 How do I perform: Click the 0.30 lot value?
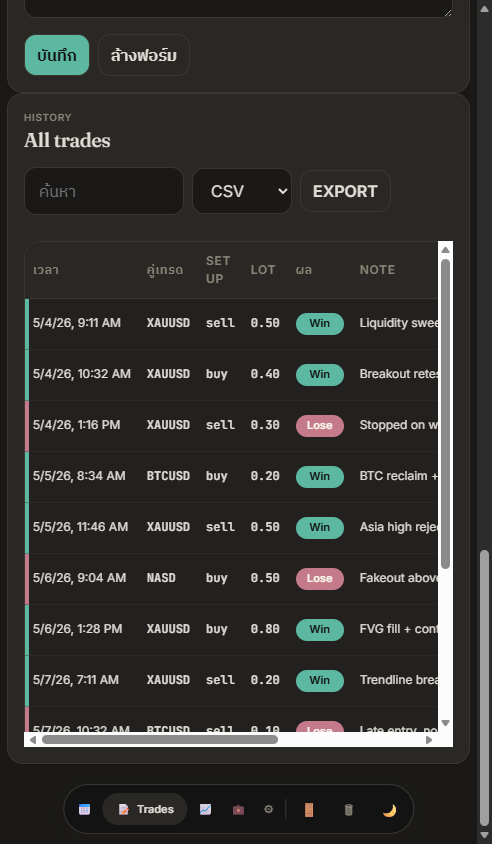coord(265,425)
